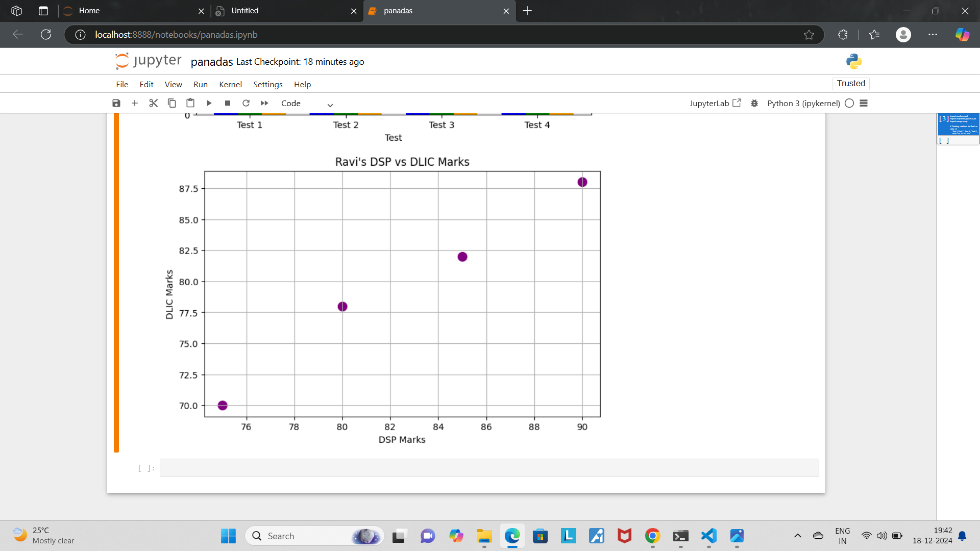
Task: Copy the selected cell icon
Action: point(172,103)
